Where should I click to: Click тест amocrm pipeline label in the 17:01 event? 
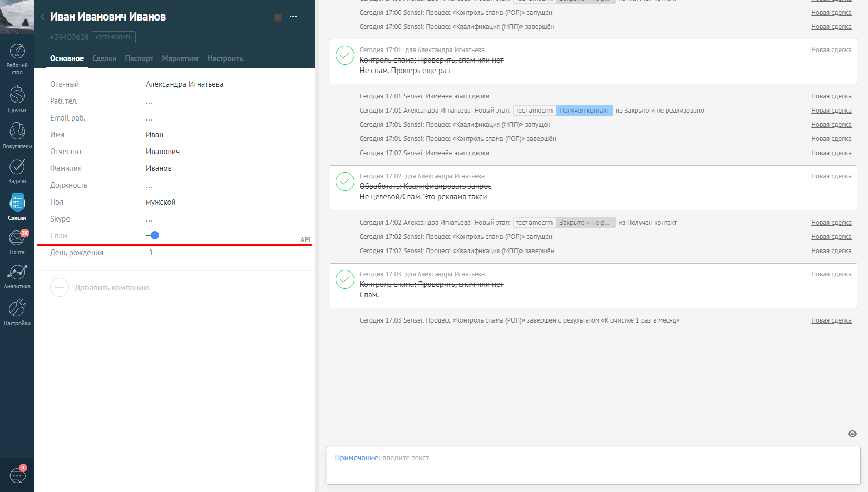pyautogui.click(x=534, y=111)
